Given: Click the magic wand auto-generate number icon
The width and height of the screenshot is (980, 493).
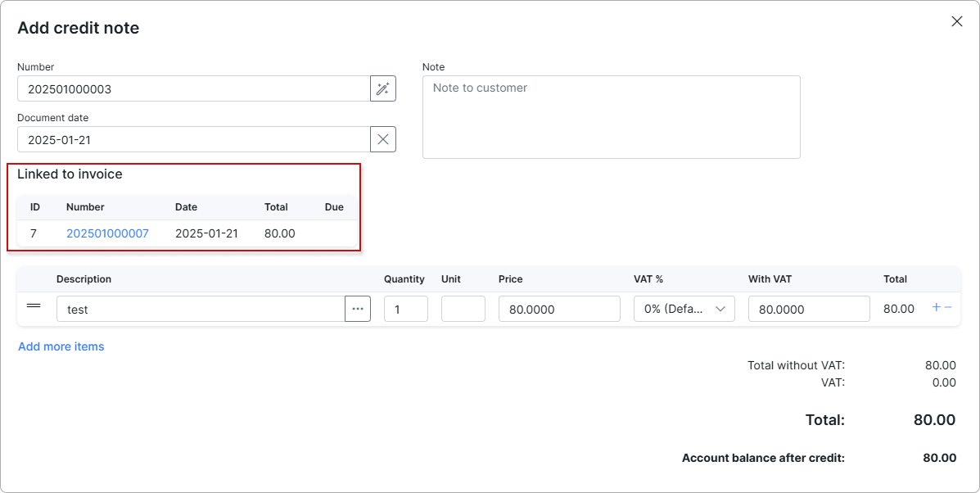Looking at the screenshot, I should tap(383, 88).
